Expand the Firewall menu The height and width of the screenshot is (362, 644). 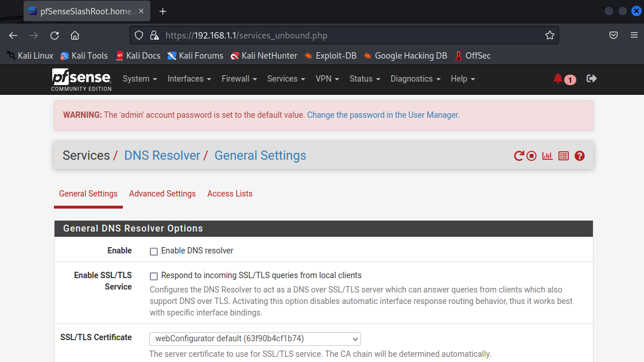239,79
